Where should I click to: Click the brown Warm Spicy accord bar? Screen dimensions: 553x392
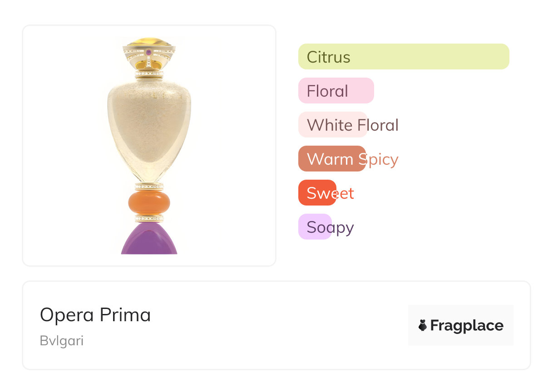pos(332,159)
